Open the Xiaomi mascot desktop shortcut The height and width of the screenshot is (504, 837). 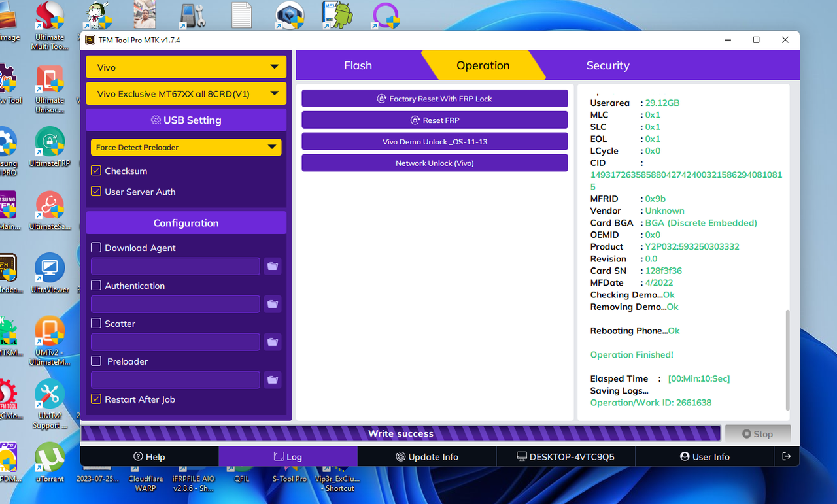97,15
